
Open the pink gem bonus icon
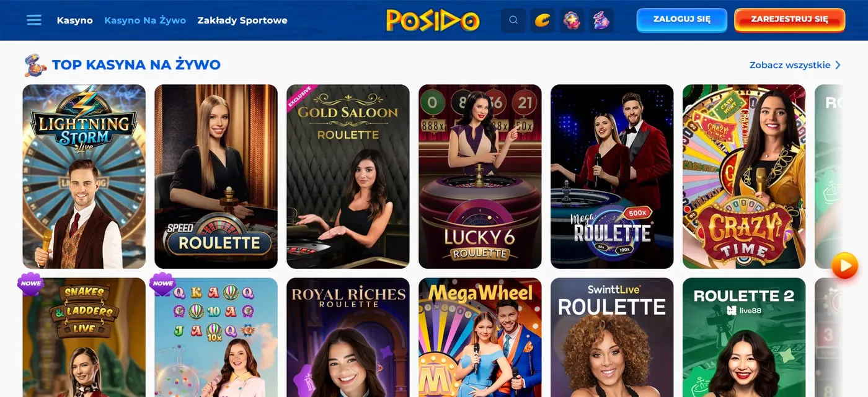coord(572,20)
